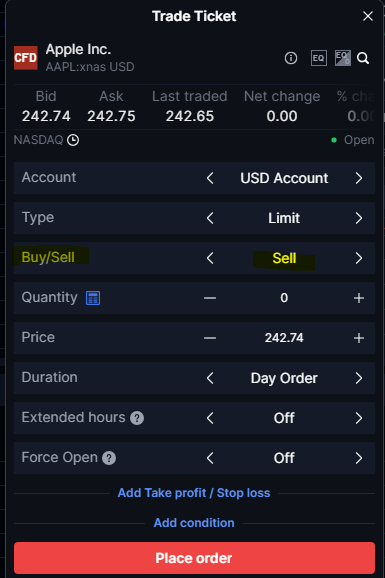Click the Add condition link
The width and height of the screenshot is (385, 578).
[x=194, y=523]
